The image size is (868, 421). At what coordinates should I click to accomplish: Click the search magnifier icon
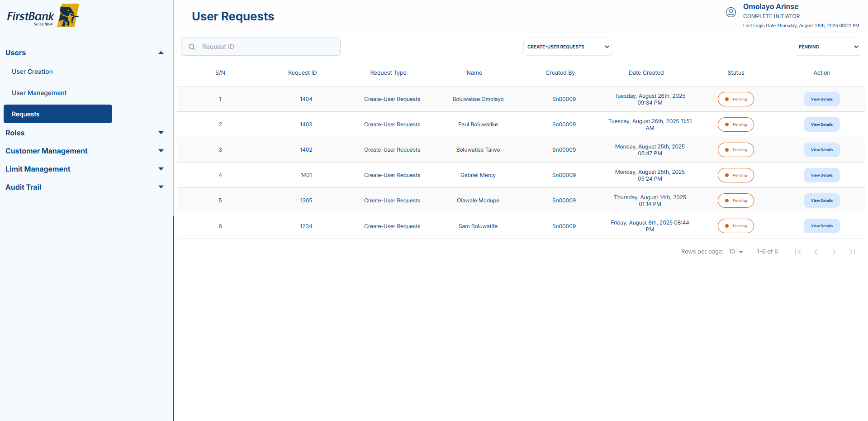(192, 47)
